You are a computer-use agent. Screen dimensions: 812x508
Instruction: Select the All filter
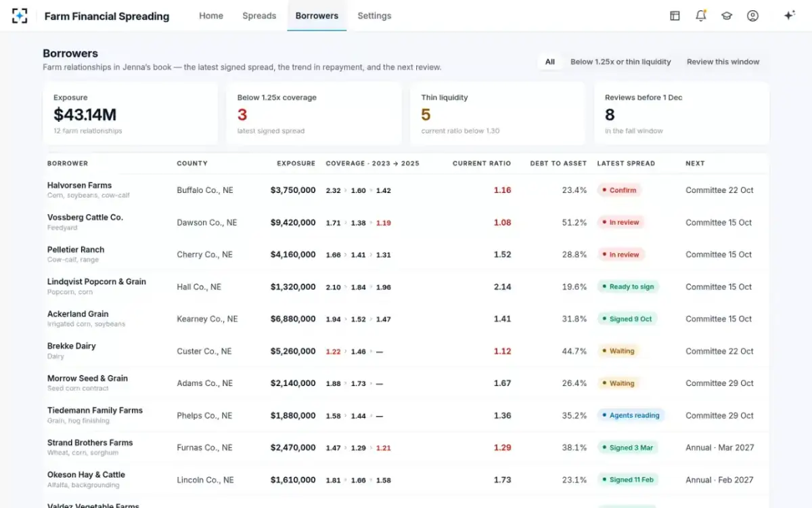[550, 62]
